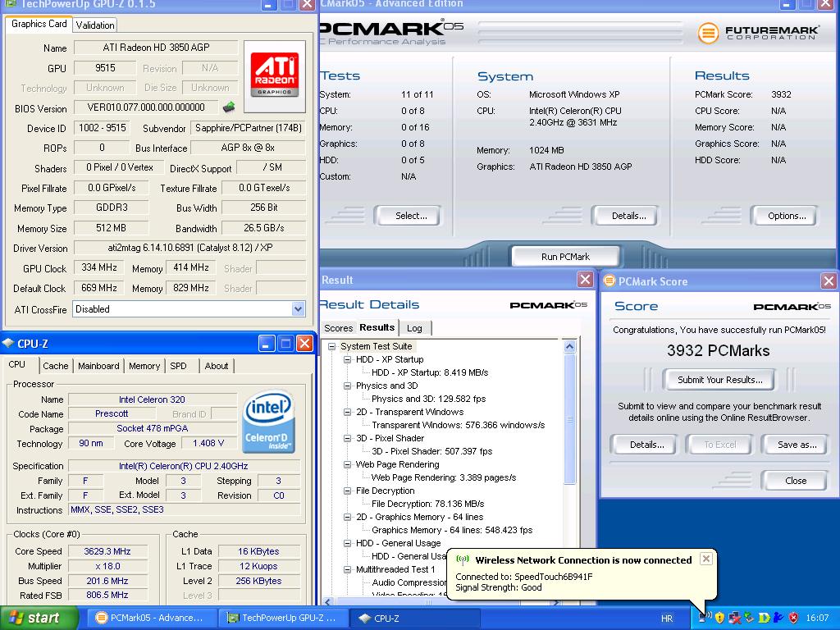Click 'Physics and 3D: 129.582 fps' result row

tap(428, 399)
